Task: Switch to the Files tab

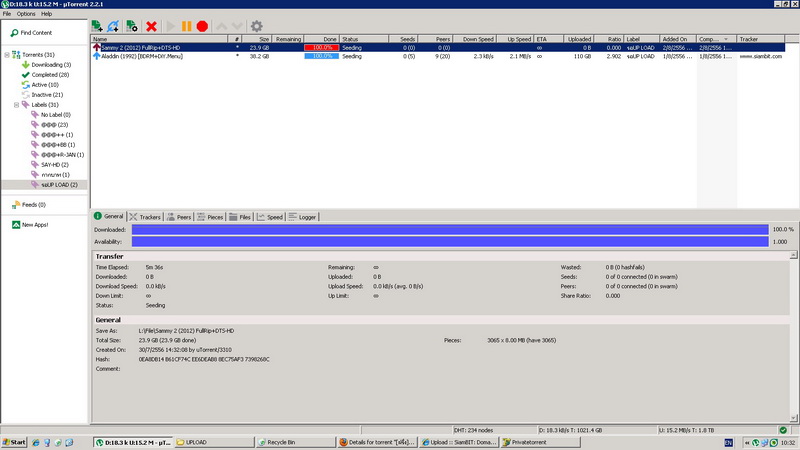Action: tap(240, 217)
